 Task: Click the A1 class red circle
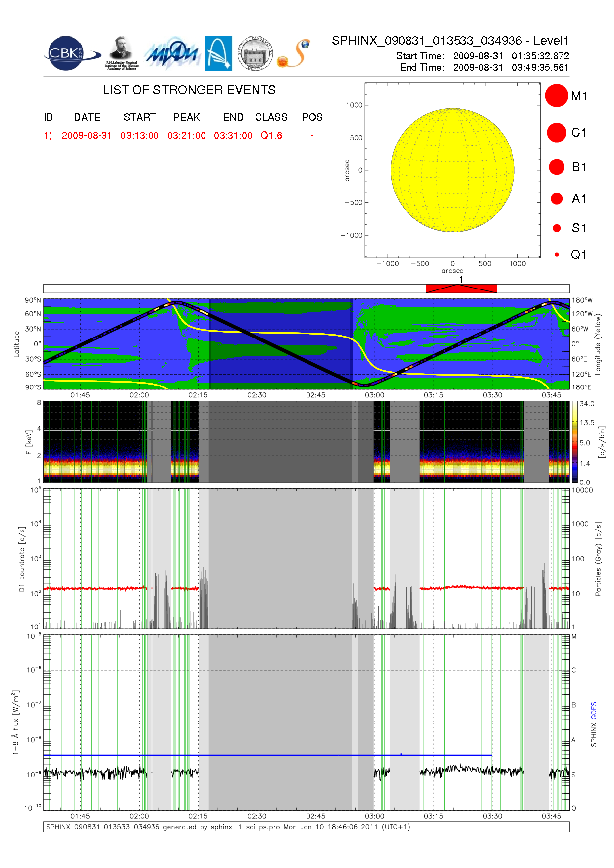point(557,198)
